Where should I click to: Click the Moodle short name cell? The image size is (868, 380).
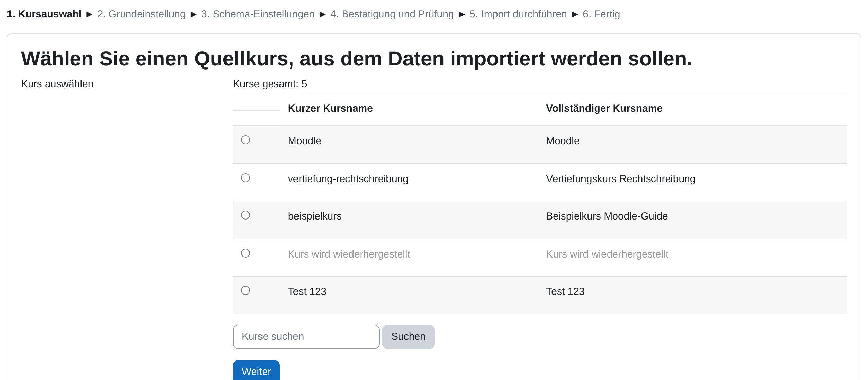tap(305, 141)
